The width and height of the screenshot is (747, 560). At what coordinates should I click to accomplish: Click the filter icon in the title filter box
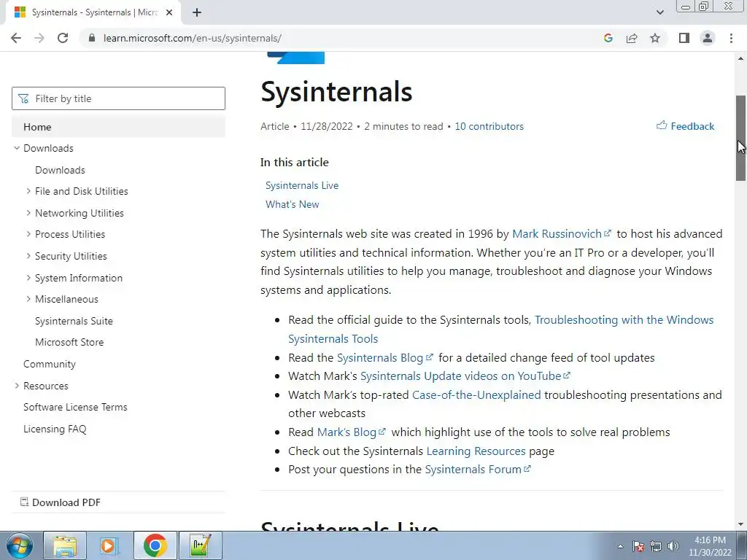coord(23,98)
